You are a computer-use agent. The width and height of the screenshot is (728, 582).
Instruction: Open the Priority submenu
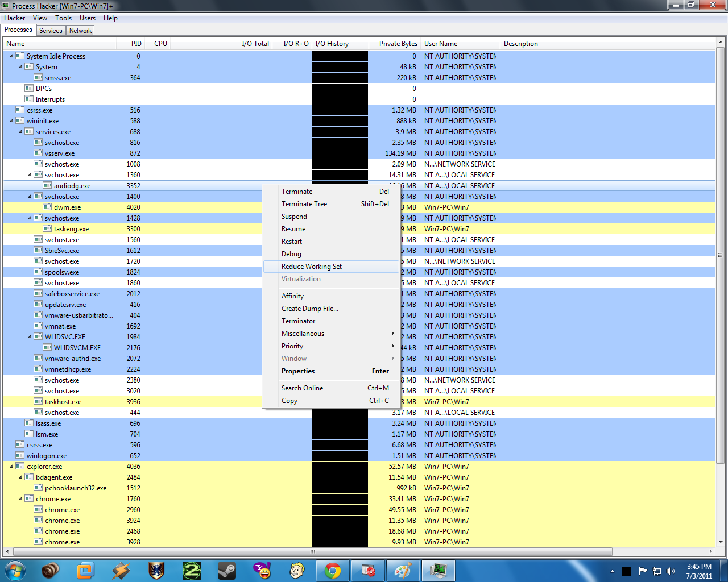coord(331,346)
